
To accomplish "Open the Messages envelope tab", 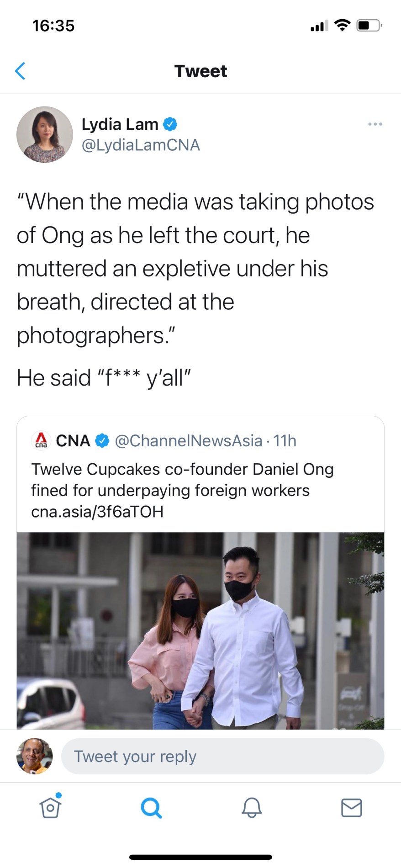I will (x=352, y=807).
